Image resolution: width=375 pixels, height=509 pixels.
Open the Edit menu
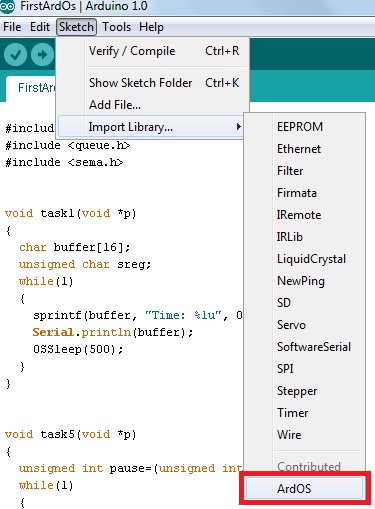point(40,27)
